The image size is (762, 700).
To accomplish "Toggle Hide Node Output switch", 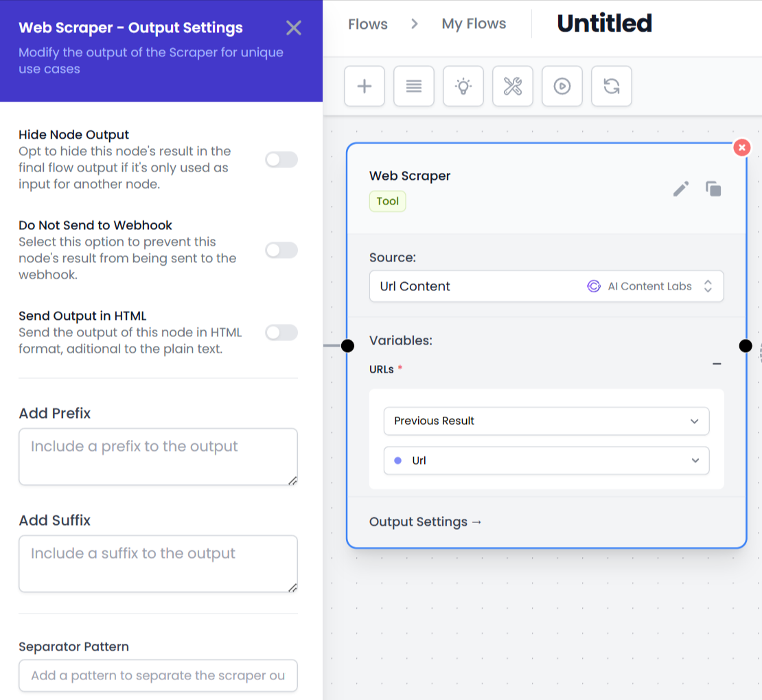I will click(x=281, y=159).
